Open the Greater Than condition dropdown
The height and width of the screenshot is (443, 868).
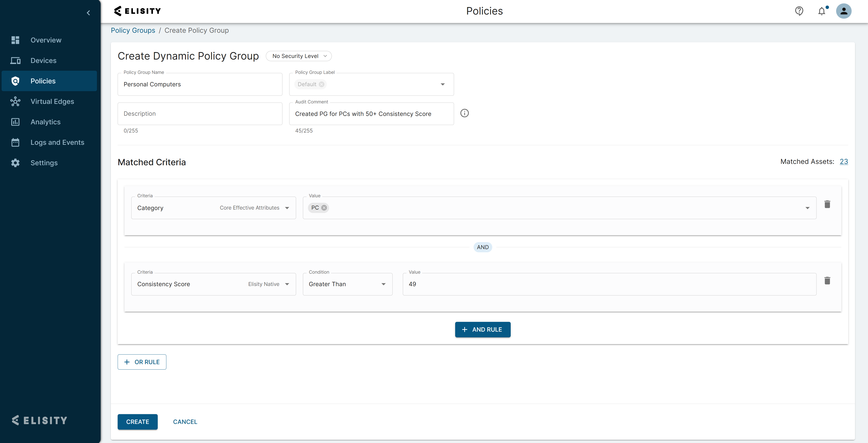(347, 284)
